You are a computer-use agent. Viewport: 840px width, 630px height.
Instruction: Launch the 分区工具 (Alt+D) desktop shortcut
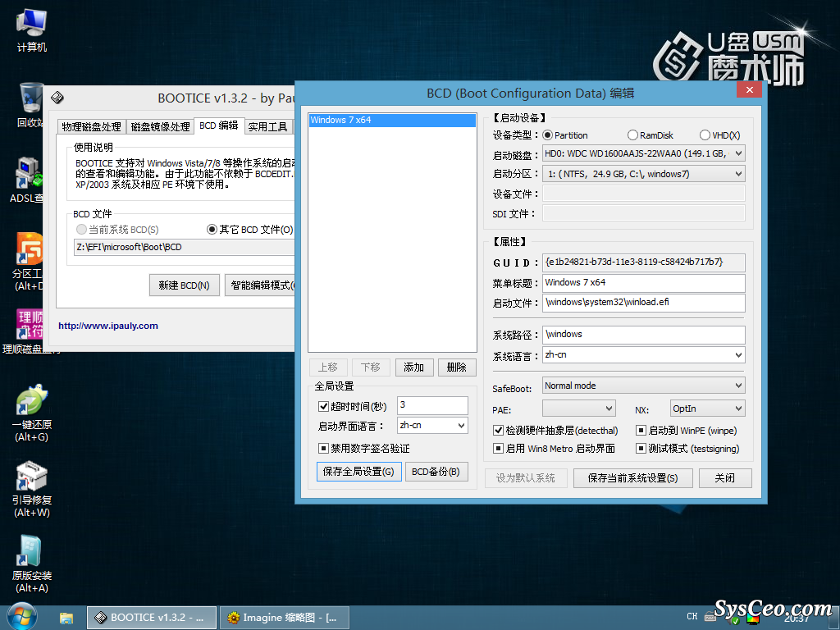pos(29,261)
